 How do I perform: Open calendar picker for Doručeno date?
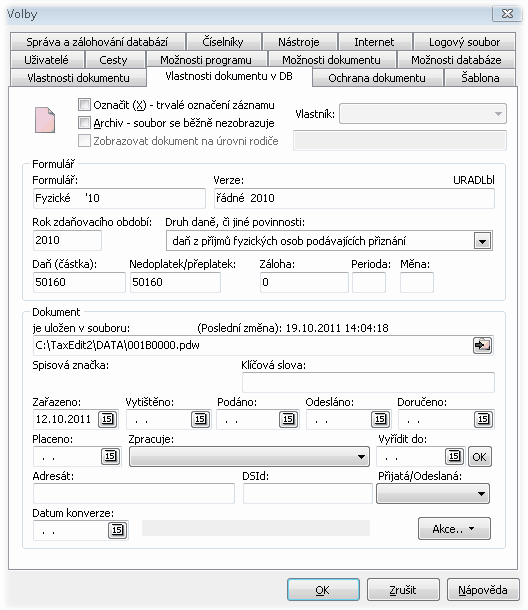(x=483, y=419)
